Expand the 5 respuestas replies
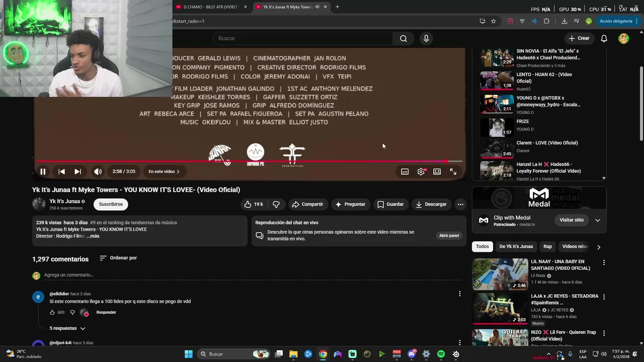The width and height of the screenshot is (644, 362). pos(67,328)
